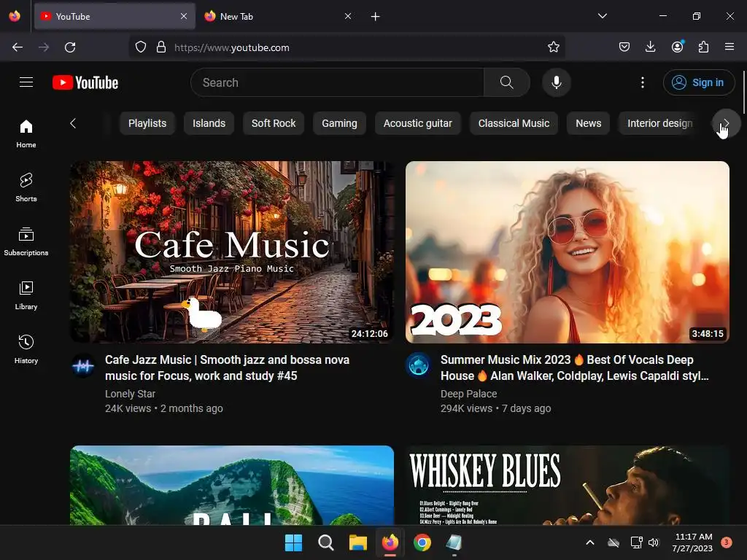Start voice search with microphone icon
The image size is (747, 560).
[556, 82]
